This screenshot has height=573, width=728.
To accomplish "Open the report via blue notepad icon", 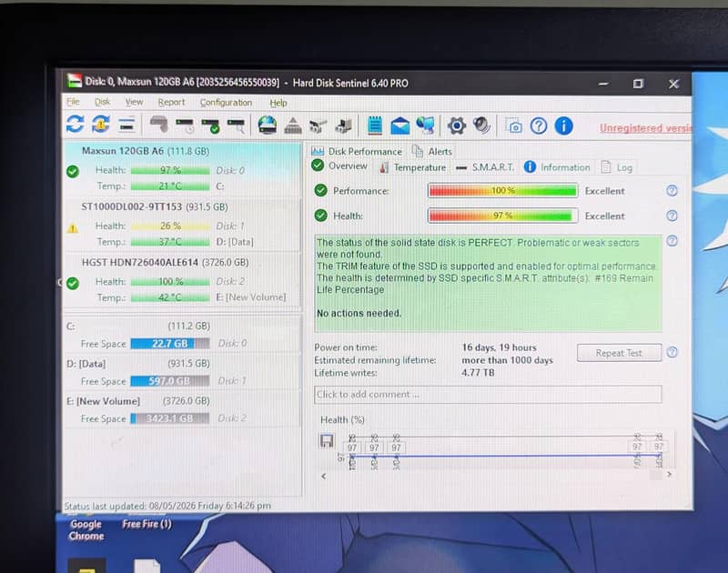I will tap(375, 126).
